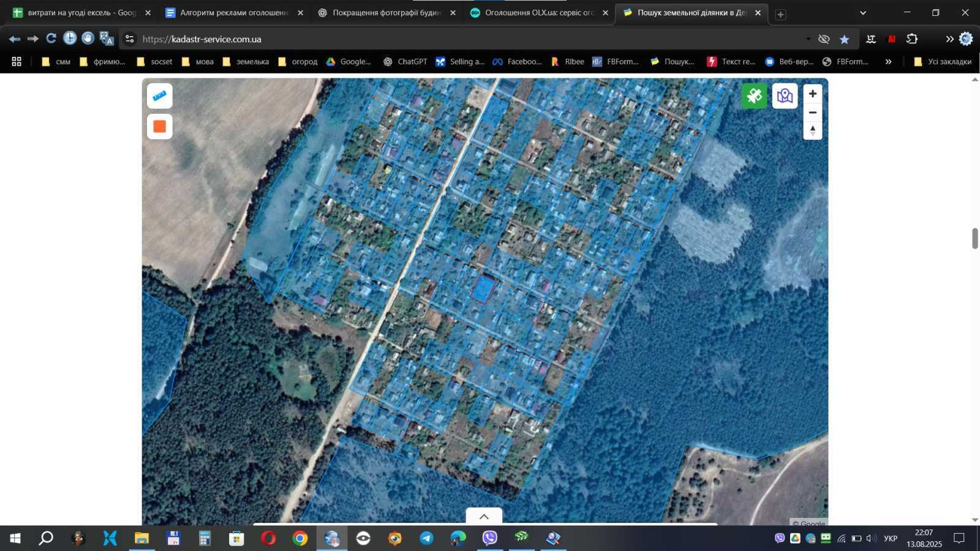Open the земелька bookmark folder

(245, 62)
